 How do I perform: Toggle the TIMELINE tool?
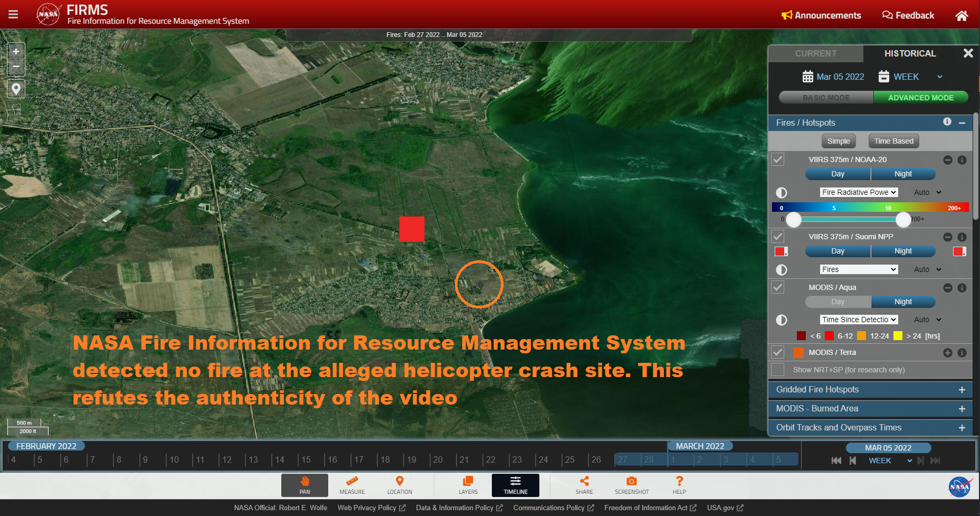coord(516,485)
